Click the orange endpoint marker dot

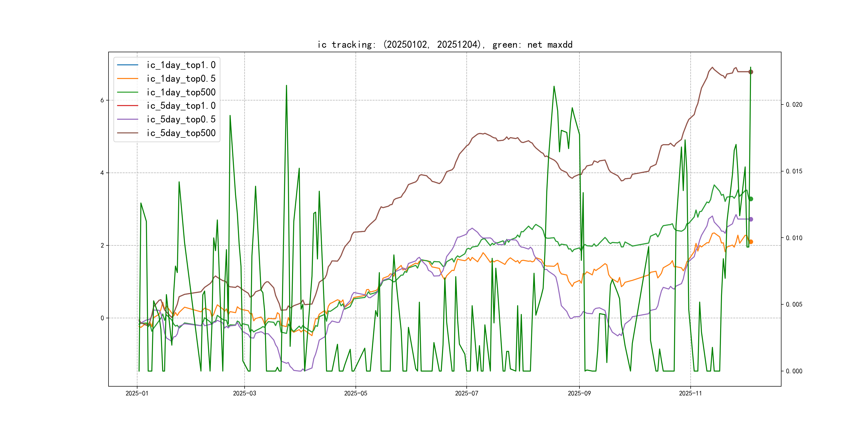[x=751, y=242]
